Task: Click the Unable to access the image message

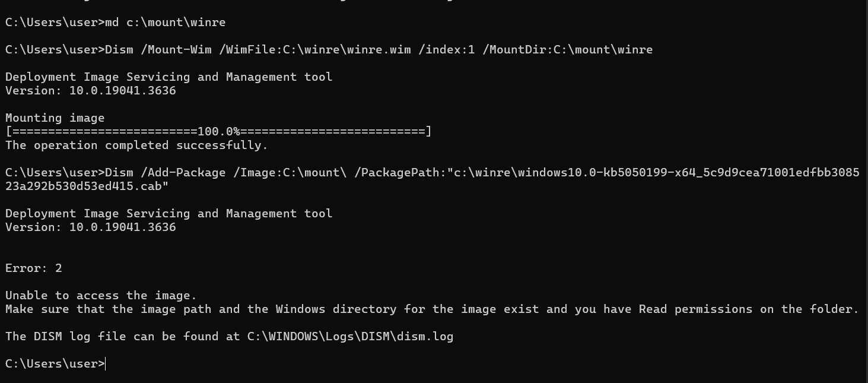Action: pyautogui.click(x=101, y=296)
